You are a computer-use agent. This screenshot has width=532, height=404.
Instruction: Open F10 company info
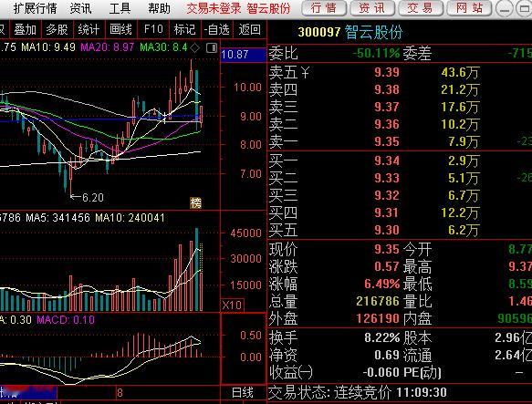pos(153,29)
